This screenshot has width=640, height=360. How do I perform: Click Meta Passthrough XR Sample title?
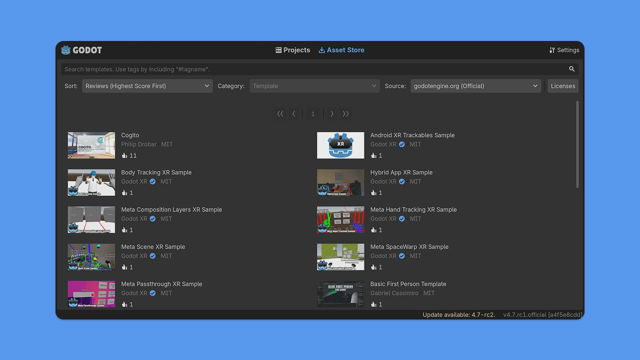coord(162,284)
